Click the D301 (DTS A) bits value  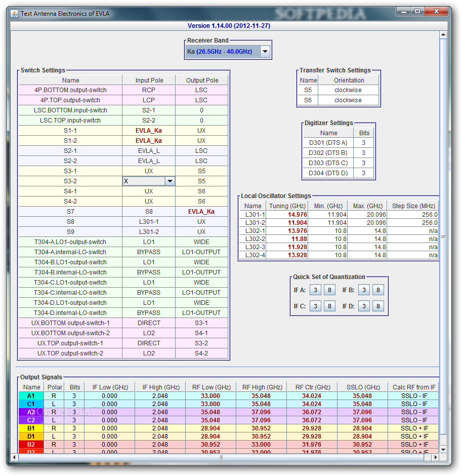(363, 143)
